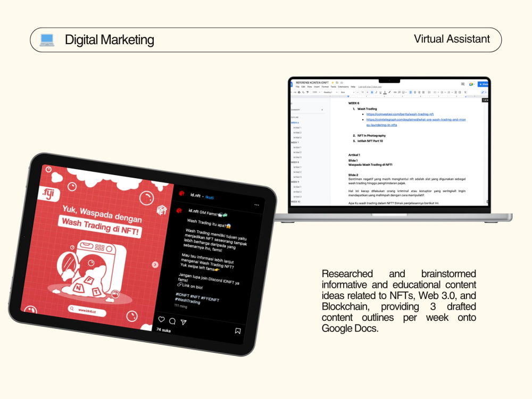Click the insert image icon
Screen dimensions: 532x399
pyautogui.click(x=404, y=92)
